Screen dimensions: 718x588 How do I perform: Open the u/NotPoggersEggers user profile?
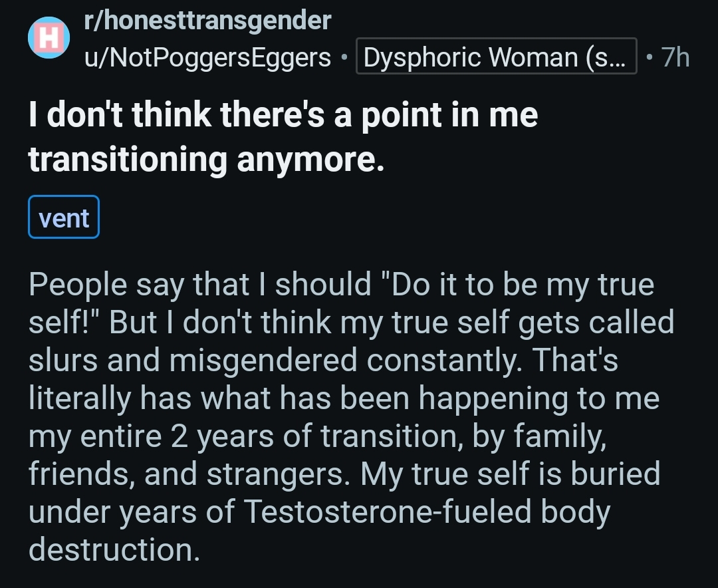point(207,58)
